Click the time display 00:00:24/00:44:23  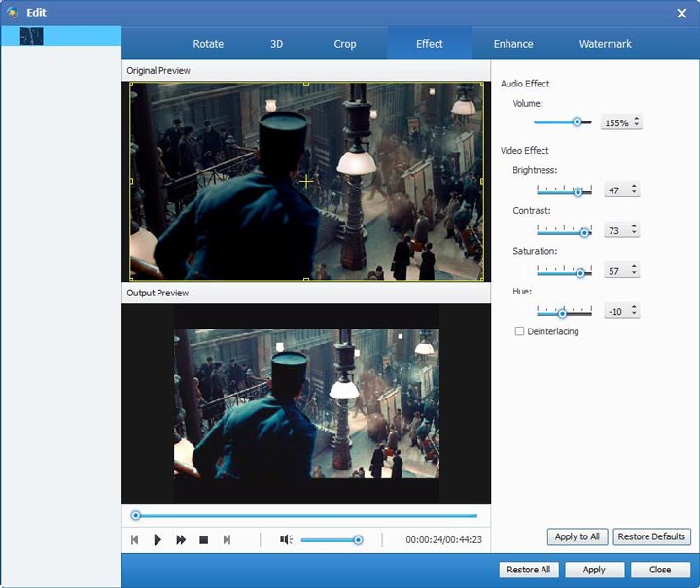[443, 539]
